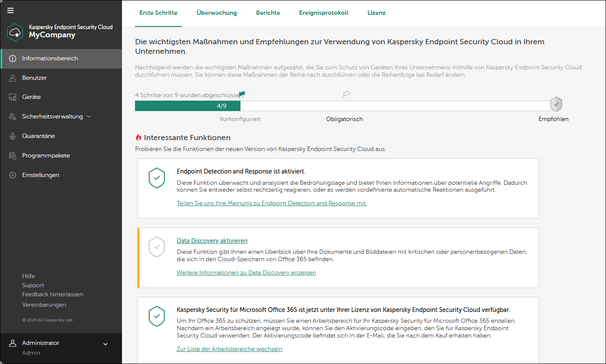Click the Data Discovery grey shield icon
The image size is (606, 364).
click(157, 247)
